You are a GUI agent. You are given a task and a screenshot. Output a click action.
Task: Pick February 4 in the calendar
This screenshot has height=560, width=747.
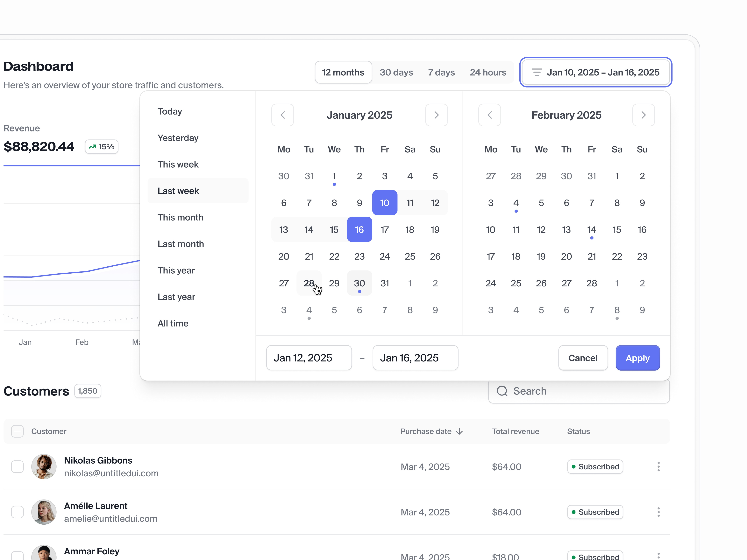[x=516, y=203]
